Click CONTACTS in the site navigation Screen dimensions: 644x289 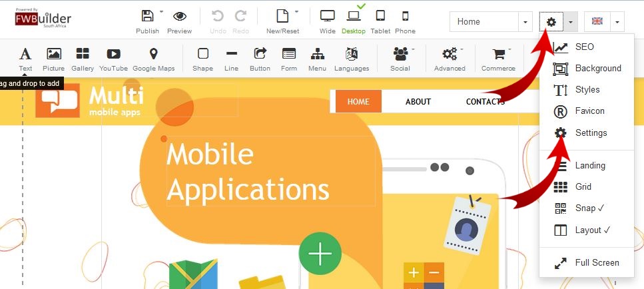click(x=485, y=101)
